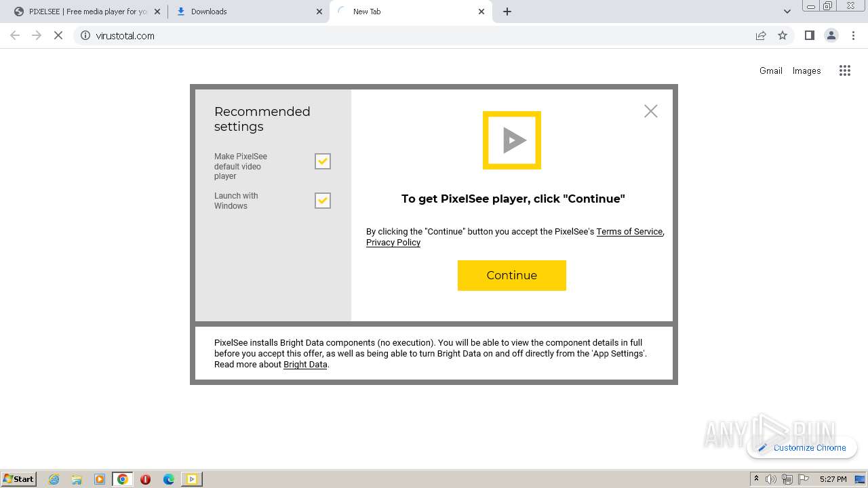Image resolution: width=868 pixels, height=488 pixels.
Task: Open the Google apps grid
Action: 845,71
